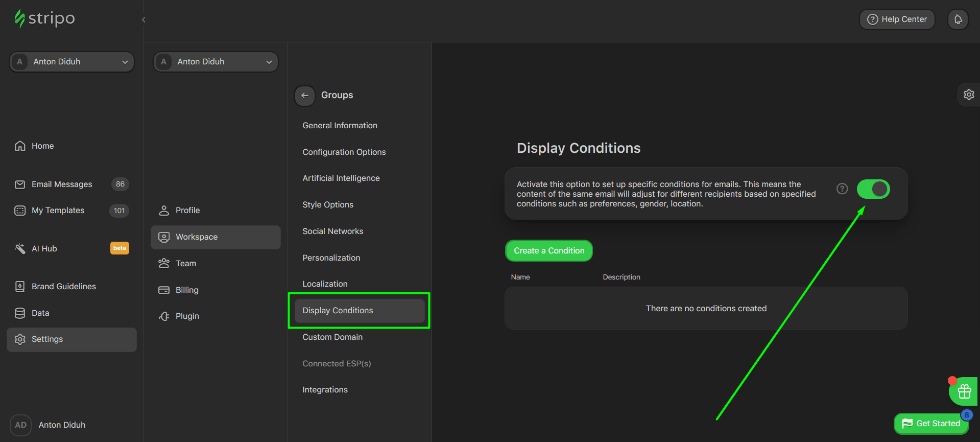The image size is (980, 442).
Task: Open the gift box icon
Action: (x=964, y=391)
